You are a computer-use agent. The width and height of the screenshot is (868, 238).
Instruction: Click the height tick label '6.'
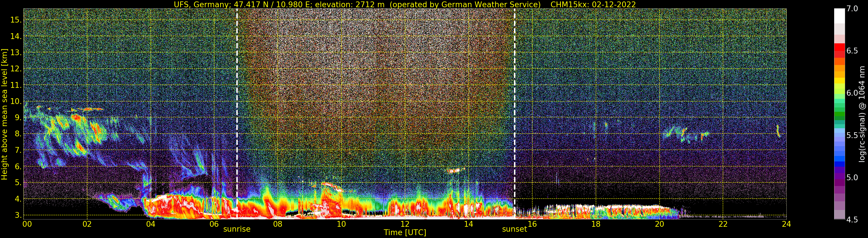click(18, 166)
